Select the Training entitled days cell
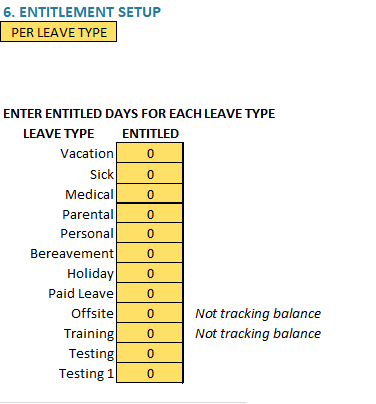Image resolution: width=376 pixels, height=404 pixels. click(x=150, y=333)
